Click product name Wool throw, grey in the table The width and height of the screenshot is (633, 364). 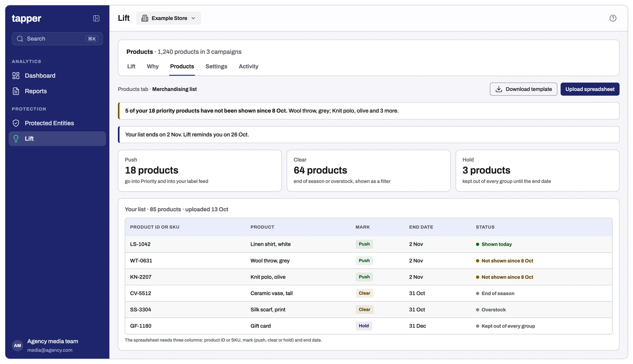(270, 261)
